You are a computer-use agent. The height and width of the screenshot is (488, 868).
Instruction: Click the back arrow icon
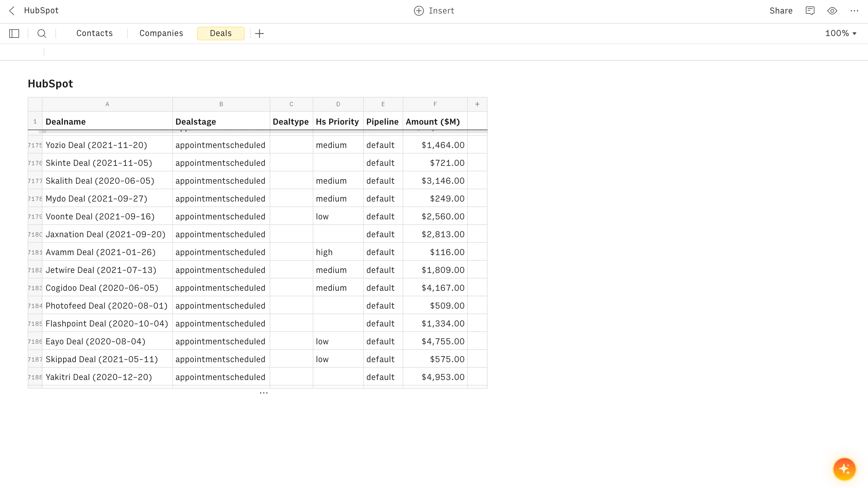coord(12,11)
